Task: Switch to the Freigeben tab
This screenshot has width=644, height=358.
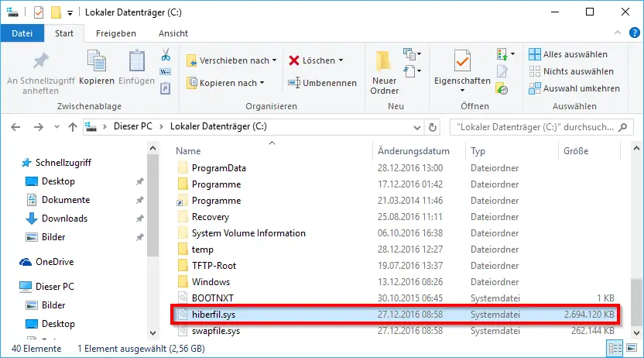Action: pos(116,33)
